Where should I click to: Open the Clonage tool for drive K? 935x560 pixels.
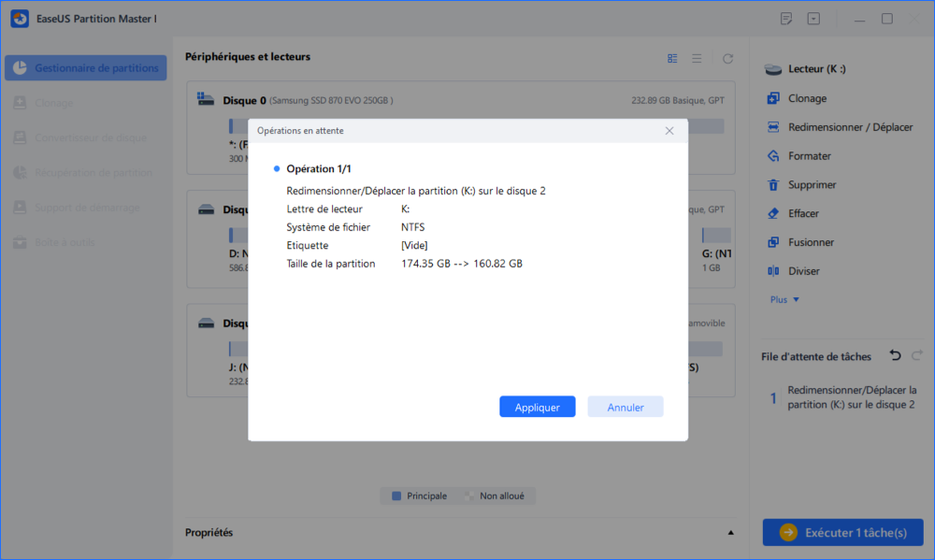805,98
